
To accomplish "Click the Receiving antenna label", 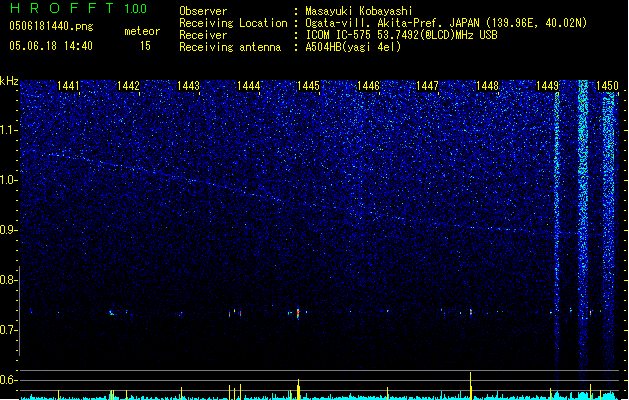I will tap(230, 47).
